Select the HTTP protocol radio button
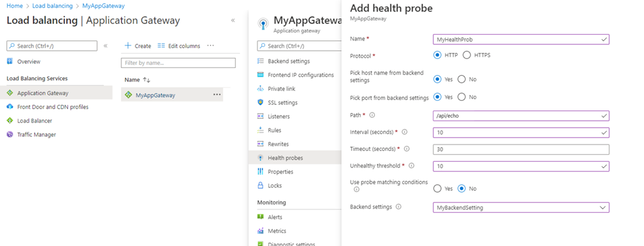Viewport: 644px width, 246px height. (437, 55)
